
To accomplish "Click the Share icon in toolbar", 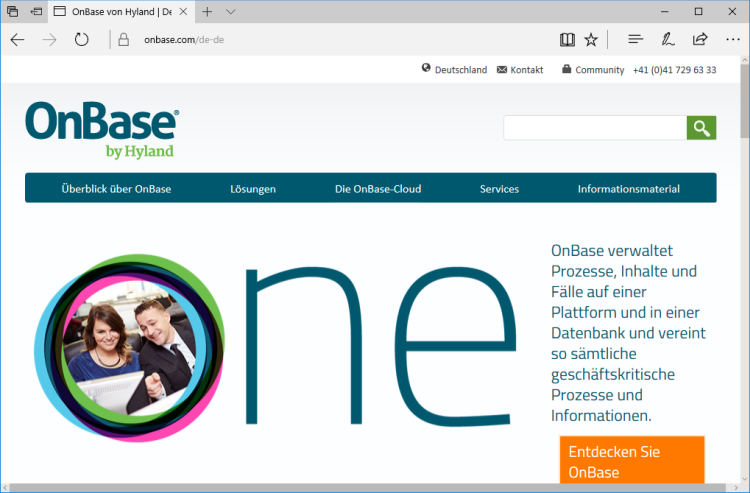I will click(700, 40).
